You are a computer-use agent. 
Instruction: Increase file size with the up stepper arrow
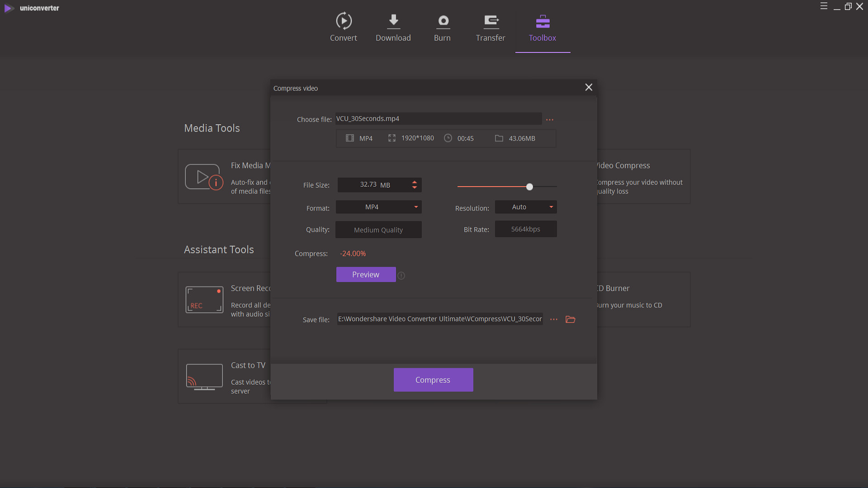point(415,182)
